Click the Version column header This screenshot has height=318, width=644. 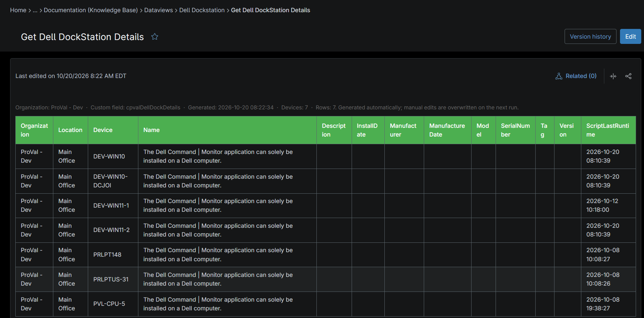click(568, 130)
